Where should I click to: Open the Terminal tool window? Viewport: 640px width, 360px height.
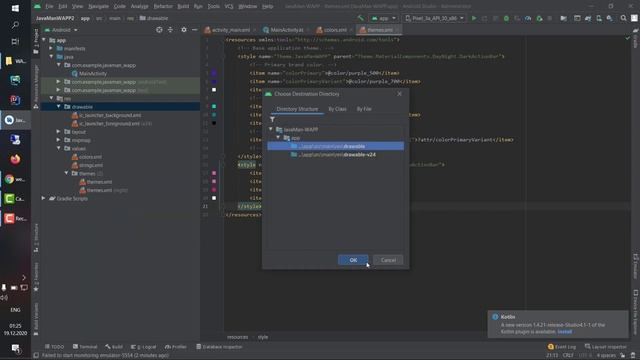[85, 347]
